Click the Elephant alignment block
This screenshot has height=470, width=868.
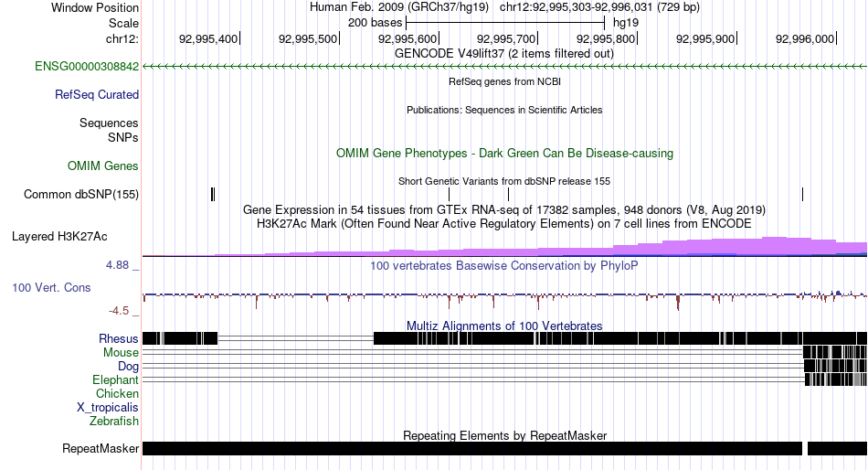(836, 379)
